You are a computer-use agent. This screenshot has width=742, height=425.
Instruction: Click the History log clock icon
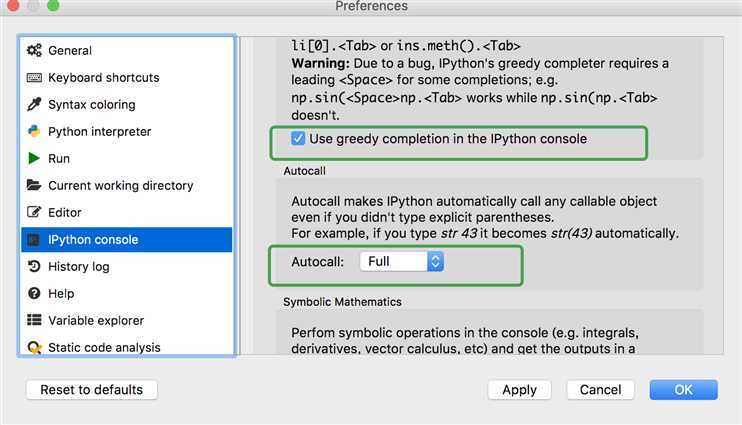34,266
